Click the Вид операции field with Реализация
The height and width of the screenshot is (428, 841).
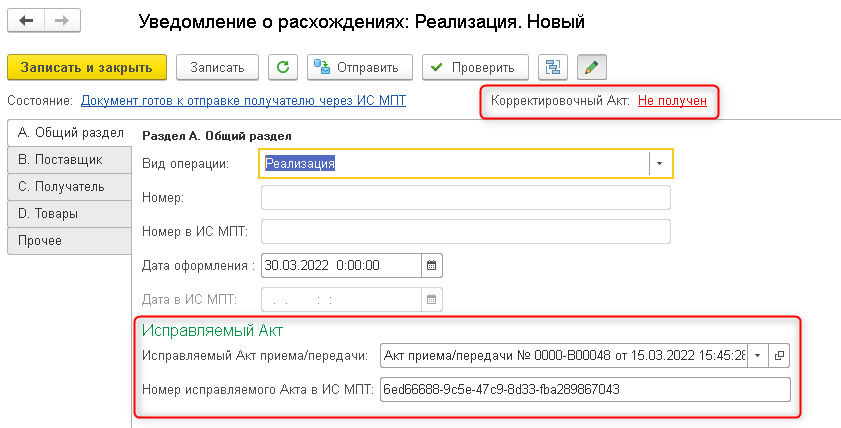(x=454, y=164)
